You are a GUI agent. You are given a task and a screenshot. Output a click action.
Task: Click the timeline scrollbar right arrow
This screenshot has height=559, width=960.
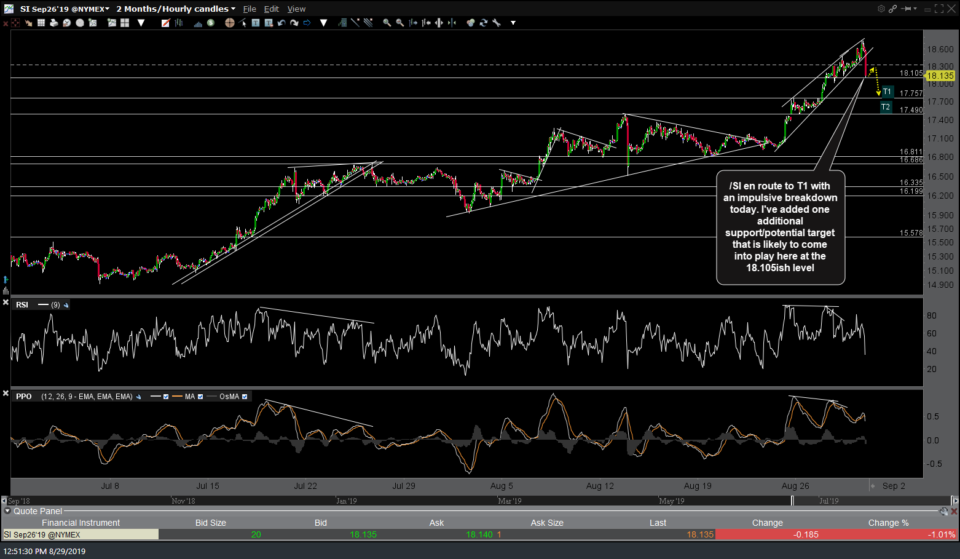point(954,501)
